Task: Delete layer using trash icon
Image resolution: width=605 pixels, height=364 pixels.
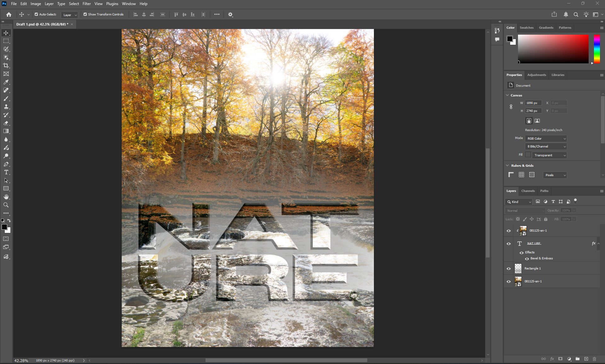Action: point(594,359)
